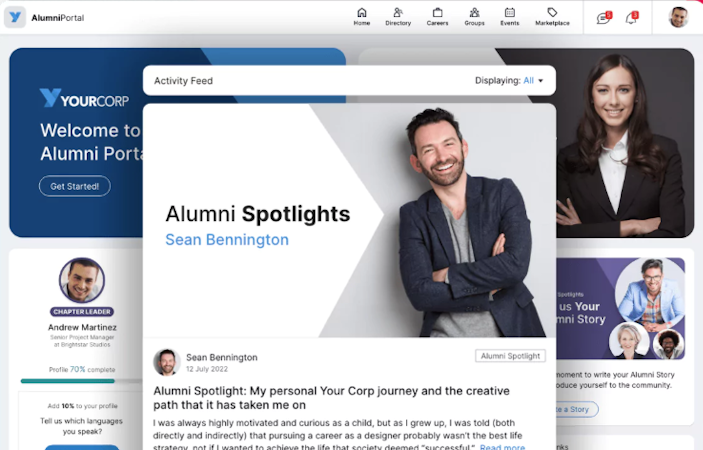Open the Directory people icon
Viewport: 703px width, 450px height.
pyautogui.click(x=398, y=13)
